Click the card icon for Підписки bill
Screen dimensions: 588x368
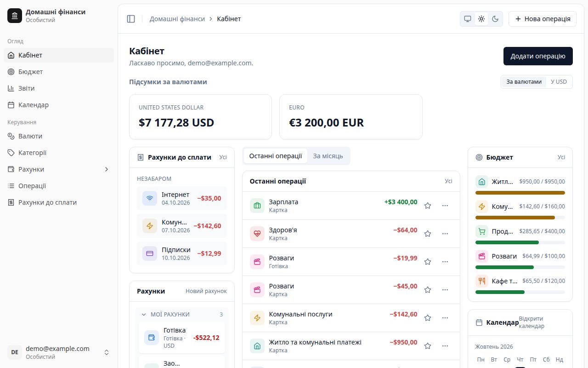point(150,253)
